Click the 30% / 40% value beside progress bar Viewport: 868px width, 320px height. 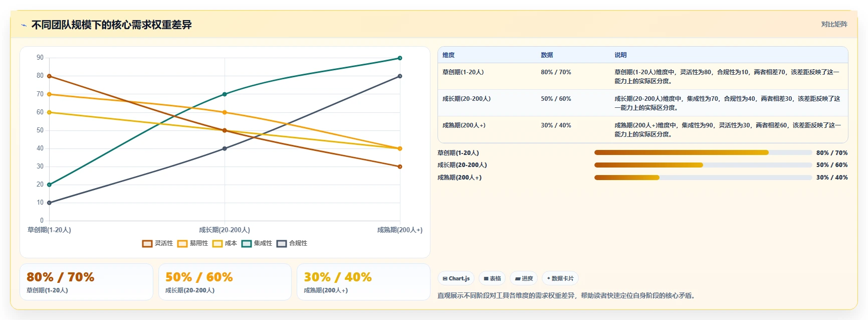pos(832,178)
